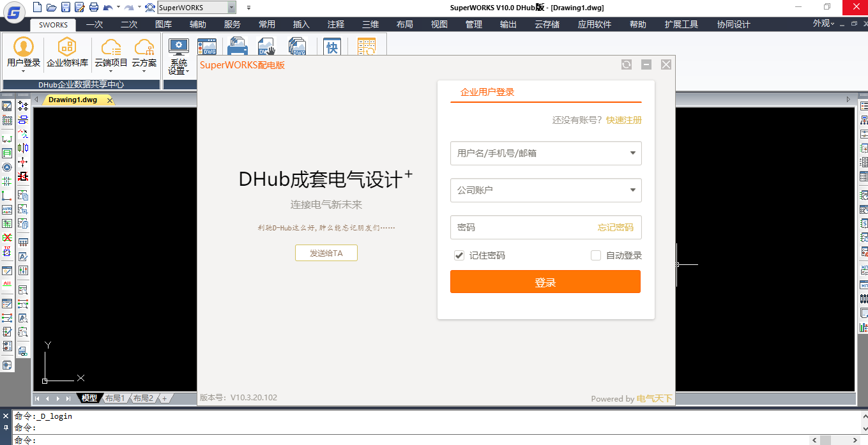
Task: Click the G application logo button
Action: click(14, 11)
